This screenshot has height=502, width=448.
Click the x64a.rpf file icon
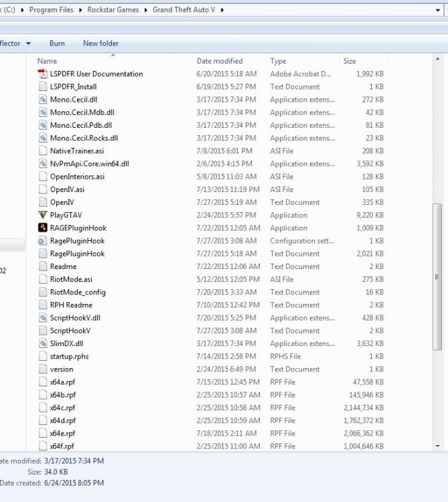[43, 382]
